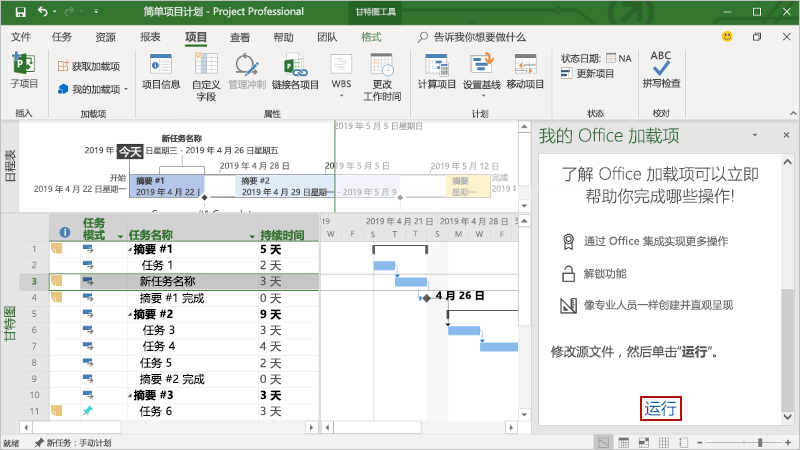This screenshot has height=450, width=800.
Task: Select the 新任务名称 task row
Action: tap(184, 281)
